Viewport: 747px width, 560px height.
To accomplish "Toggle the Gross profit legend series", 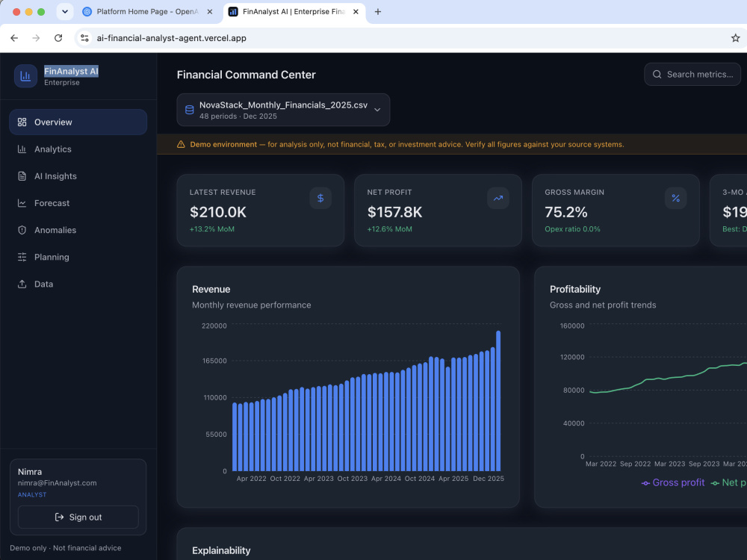I will [673, 483].
